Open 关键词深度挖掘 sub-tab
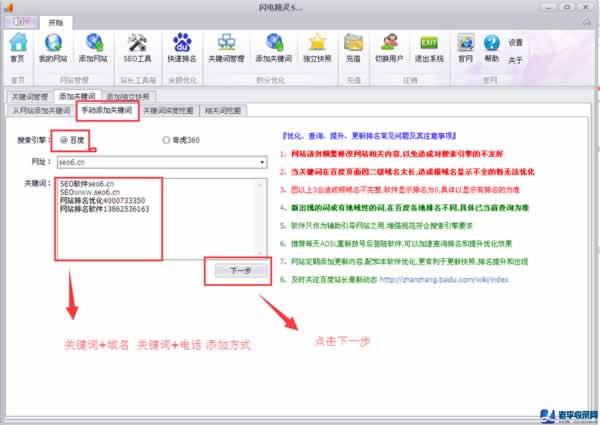This screenshot has height=425, width=600. click(x=168, y=111)
